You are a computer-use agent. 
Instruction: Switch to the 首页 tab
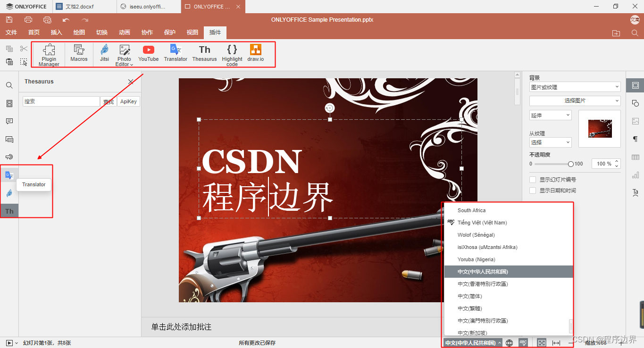[x=34, y=33]
